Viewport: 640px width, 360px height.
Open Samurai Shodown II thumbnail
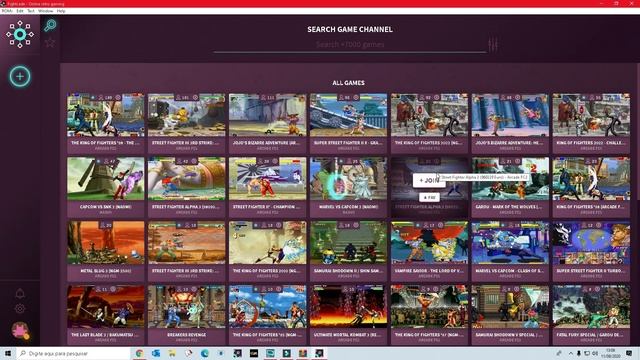click(348, 242)
